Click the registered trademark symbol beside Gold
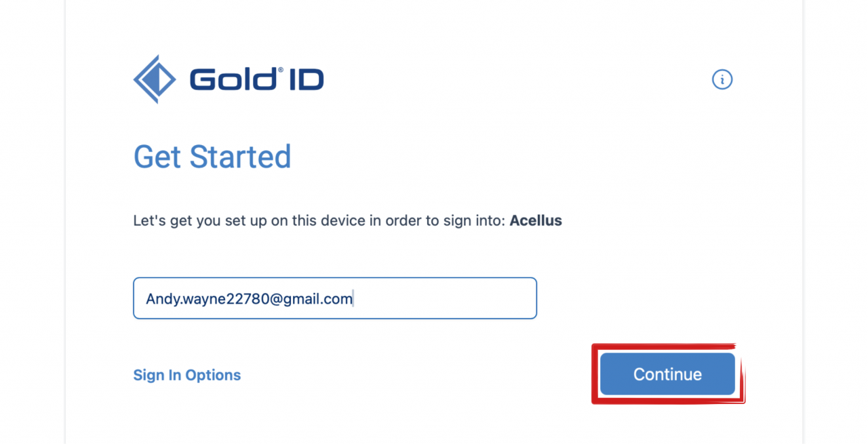This screenshot has height=444, width=868. (x=279, y=70)
